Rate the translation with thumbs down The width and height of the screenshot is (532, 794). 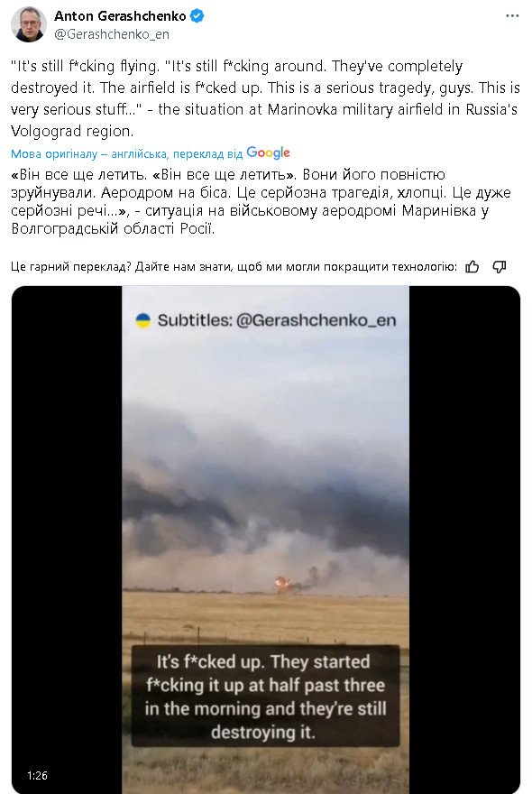pos(500,266)
